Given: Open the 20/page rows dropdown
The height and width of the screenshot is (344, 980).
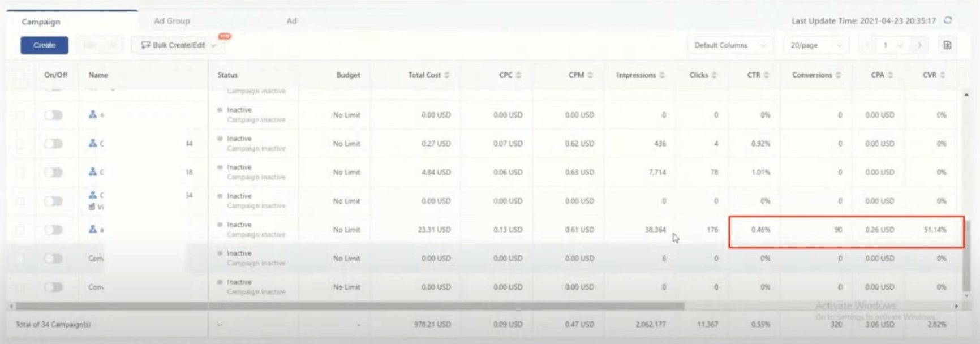Looking at the screenshot, I should 815,45.
